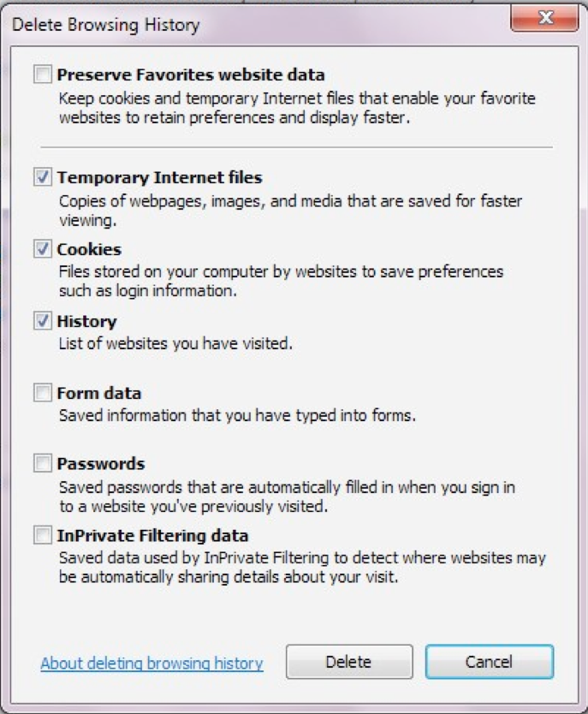Click the 'List of websites you have visited' description
Screen dimensions: 588x714
[x=175, y=343]
